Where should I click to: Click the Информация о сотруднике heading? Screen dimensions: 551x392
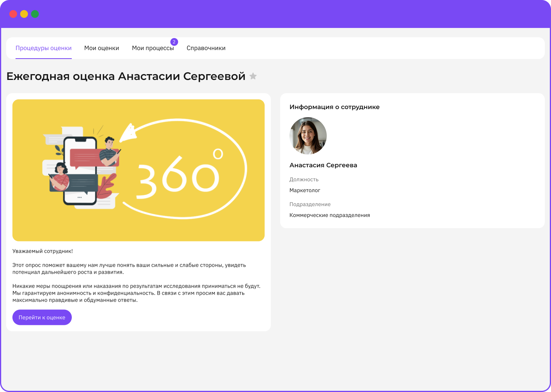click(334, 107)
